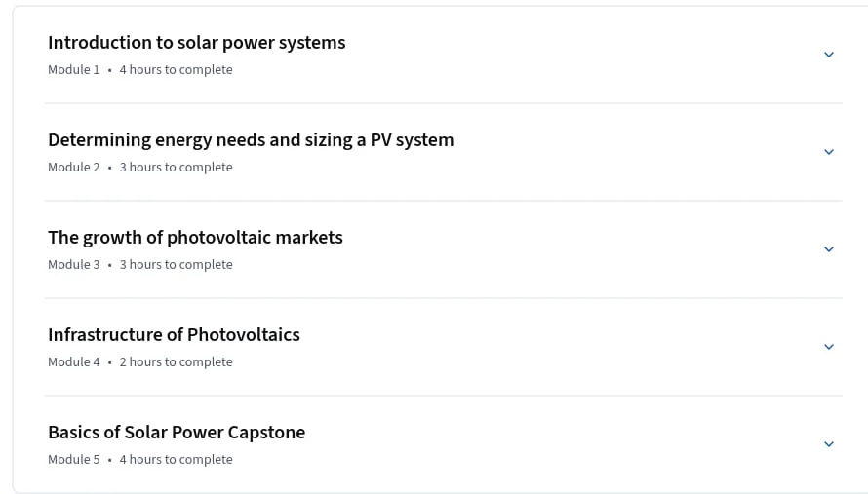
Task: Open the chevron beside growth of photovoltaic markets
Action: 829,248
